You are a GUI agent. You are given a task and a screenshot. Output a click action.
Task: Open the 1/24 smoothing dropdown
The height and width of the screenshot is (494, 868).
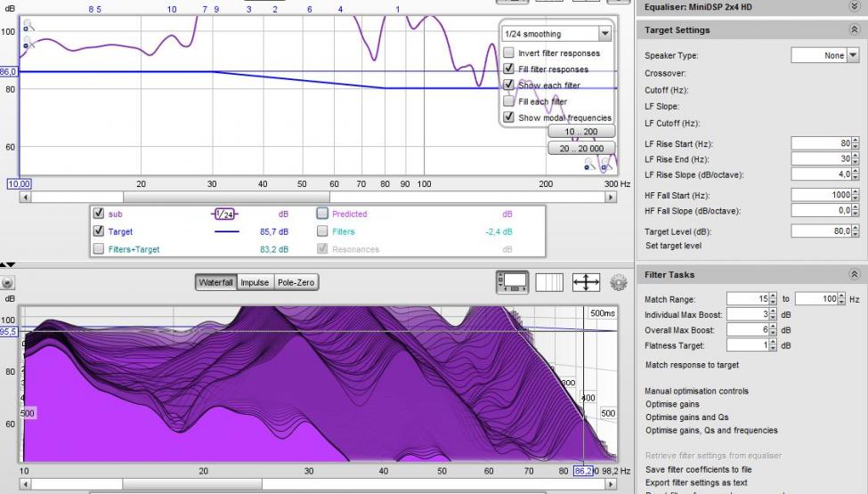click(605, 34)
